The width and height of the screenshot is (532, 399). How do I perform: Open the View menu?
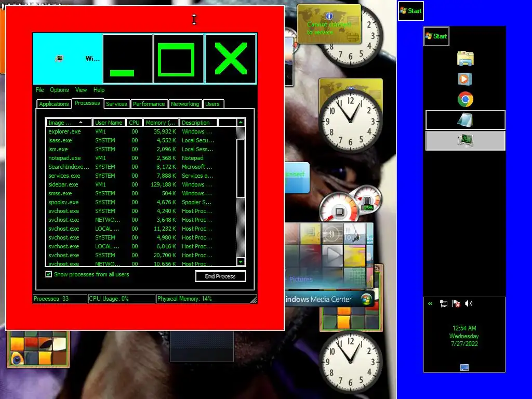[81, 90]
